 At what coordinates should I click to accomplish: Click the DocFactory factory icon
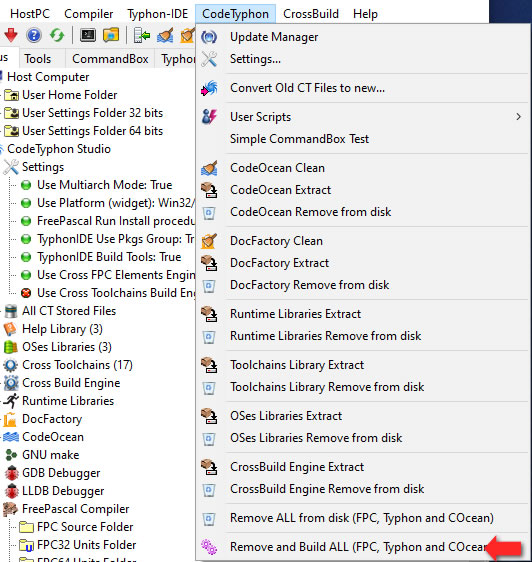(10, 419)
